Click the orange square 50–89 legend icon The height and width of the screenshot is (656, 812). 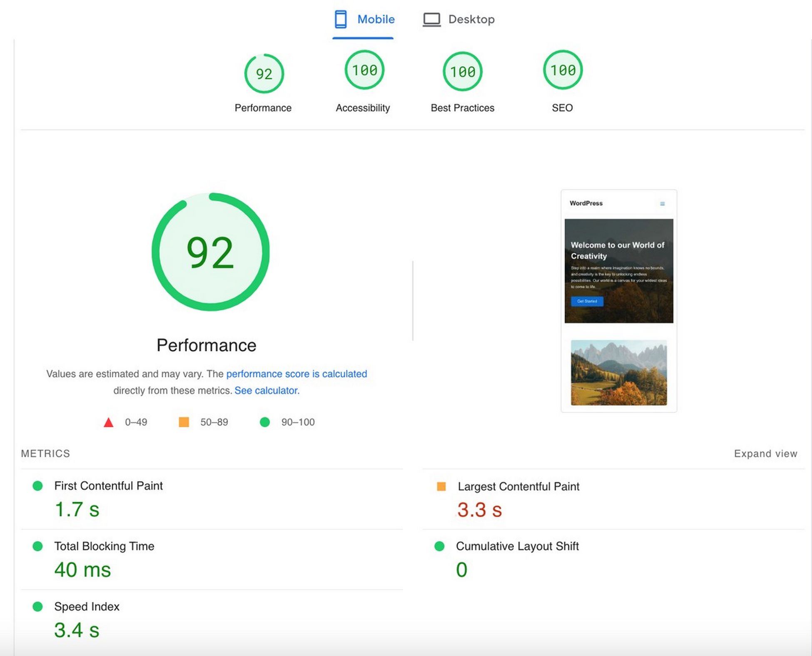[x=184, y=422]
